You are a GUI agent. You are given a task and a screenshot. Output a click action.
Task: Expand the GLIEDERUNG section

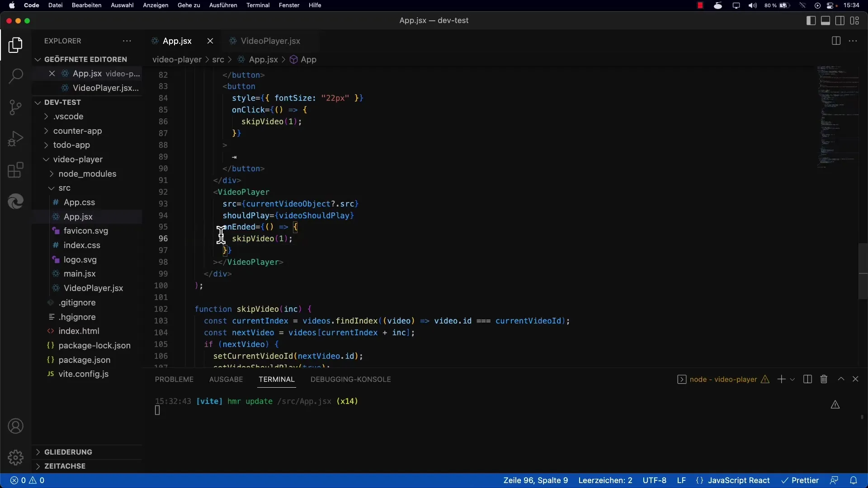68,452
